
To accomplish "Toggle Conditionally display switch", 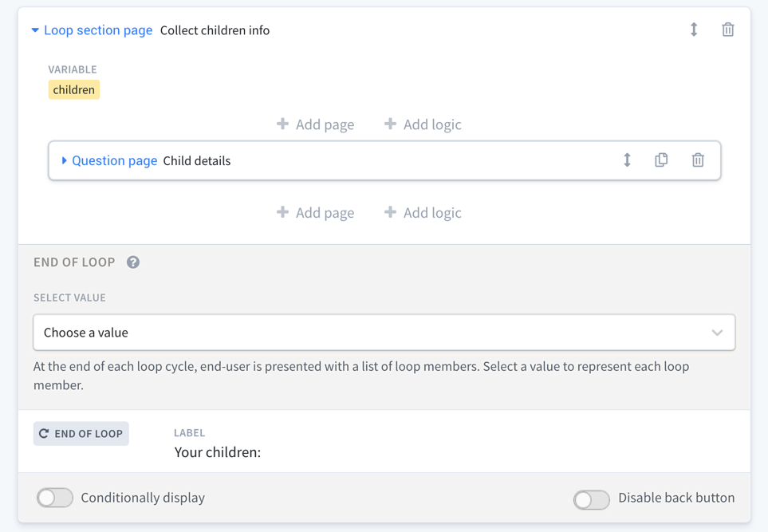I will coord(55,498).
